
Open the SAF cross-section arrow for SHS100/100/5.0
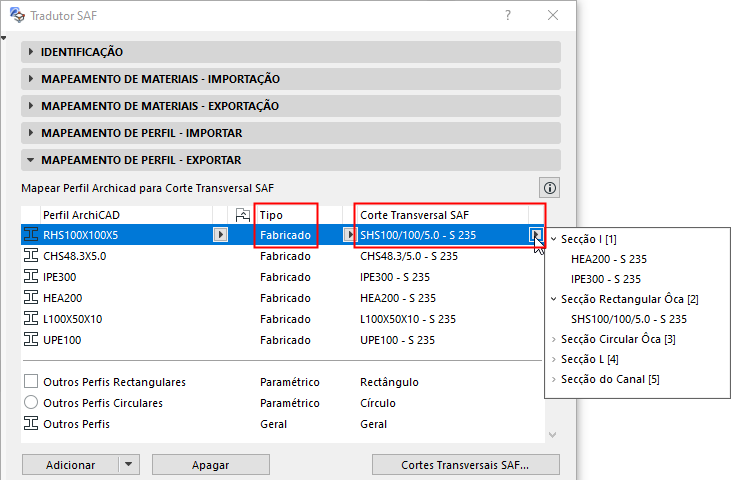coord(535,234)
